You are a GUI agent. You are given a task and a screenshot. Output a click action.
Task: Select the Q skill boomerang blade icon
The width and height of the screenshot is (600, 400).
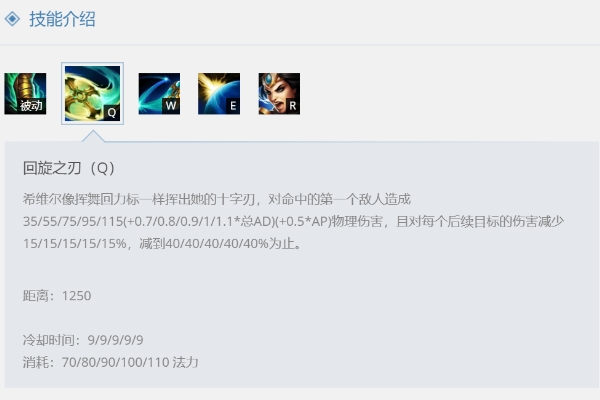(x=92, y=93)
